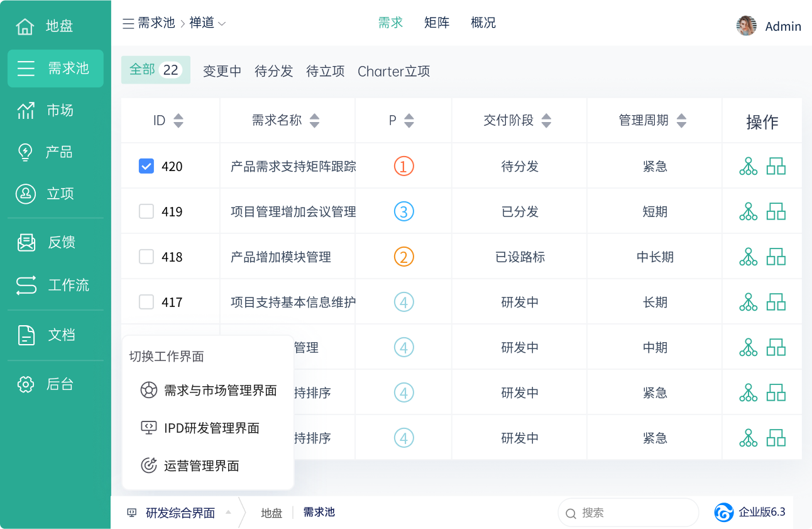This screenshot has height=529, width=812.
Task: Click tree-structure icon for requirement 420
Action: tap(748, 166)
